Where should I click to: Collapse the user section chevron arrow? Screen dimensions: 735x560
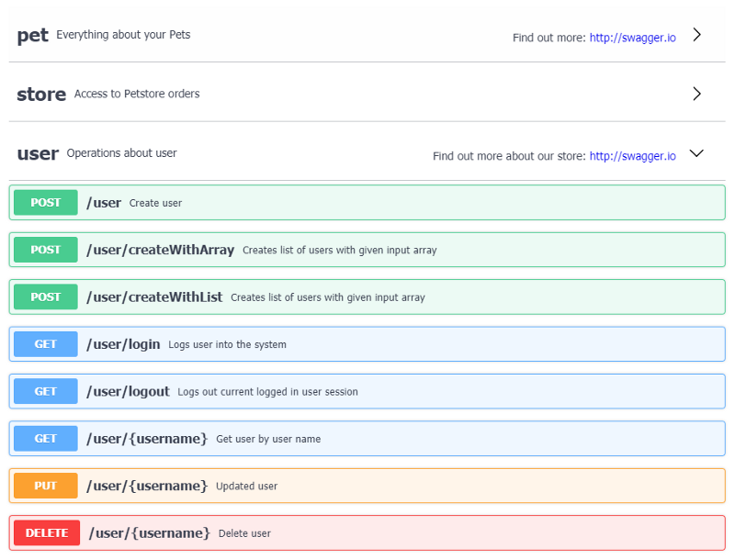coord(696,153)
